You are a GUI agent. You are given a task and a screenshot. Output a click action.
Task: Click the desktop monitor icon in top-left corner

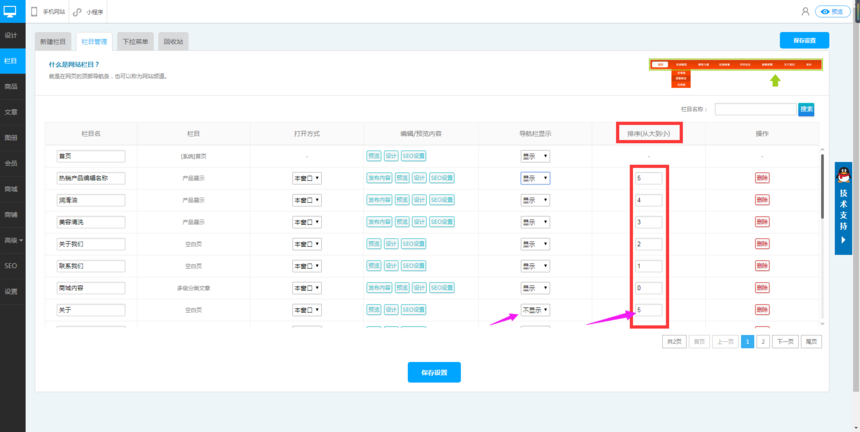(10, 10)
